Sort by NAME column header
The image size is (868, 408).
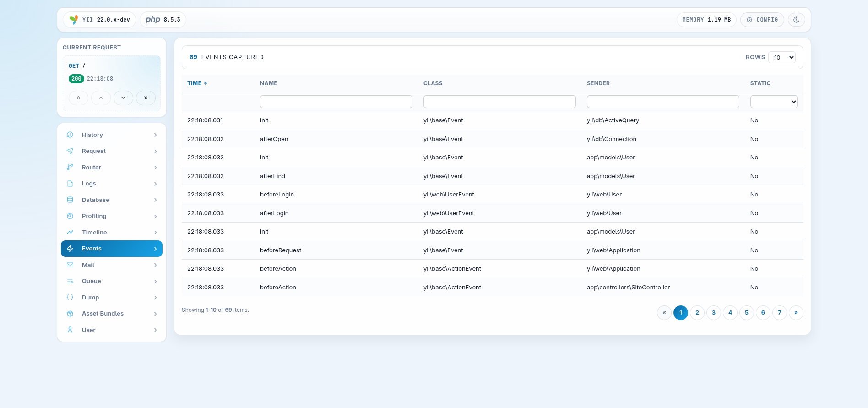pyautogui.click(x=269, y=83)
